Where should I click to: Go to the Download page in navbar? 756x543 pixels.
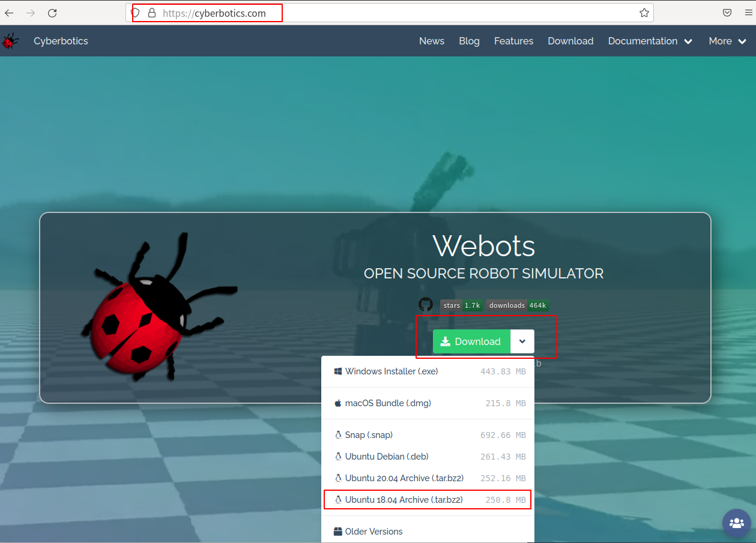(x=570, y=41)
